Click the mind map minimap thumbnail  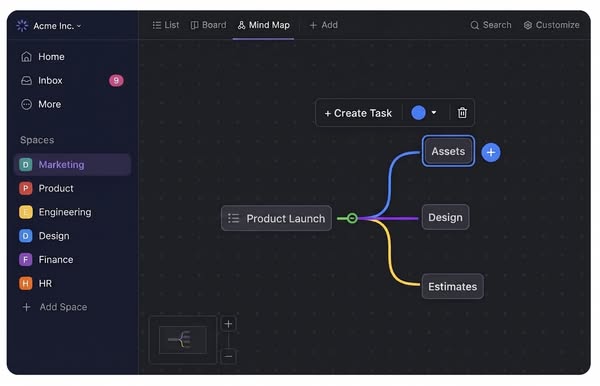[183, 340]
